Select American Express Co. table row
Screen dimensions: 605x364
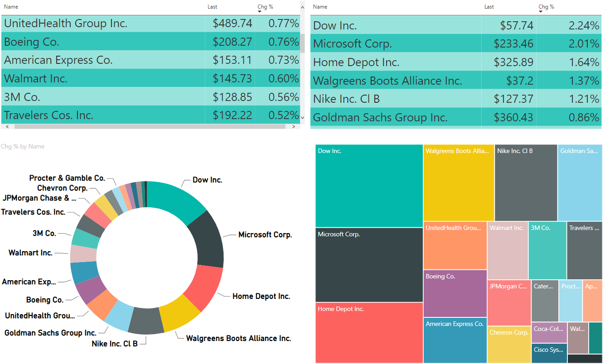point(150,60)
